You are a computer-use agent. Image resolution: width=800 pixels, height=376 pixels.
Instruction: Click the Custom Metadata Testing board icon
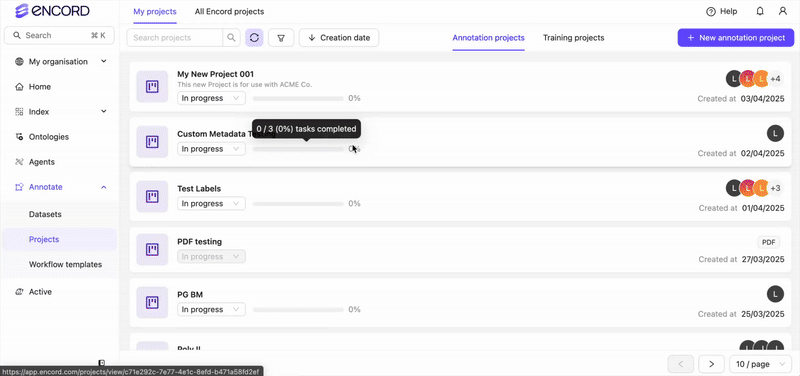152,141
